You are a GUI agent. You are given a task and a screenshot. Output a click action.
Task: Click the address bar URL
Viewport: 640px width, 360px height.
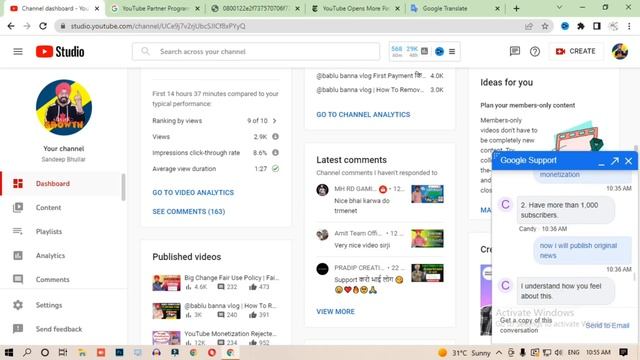coord(158,26)
